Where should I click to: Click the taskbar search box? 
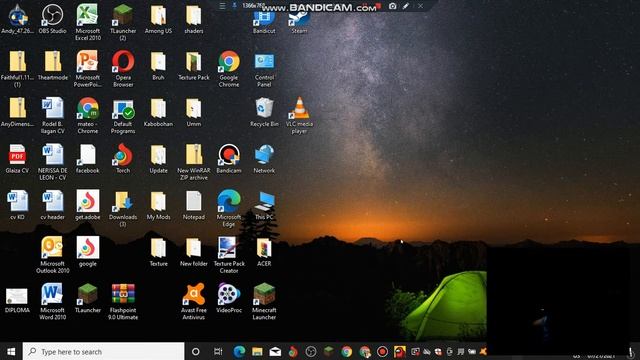click(x=104, y=351)
